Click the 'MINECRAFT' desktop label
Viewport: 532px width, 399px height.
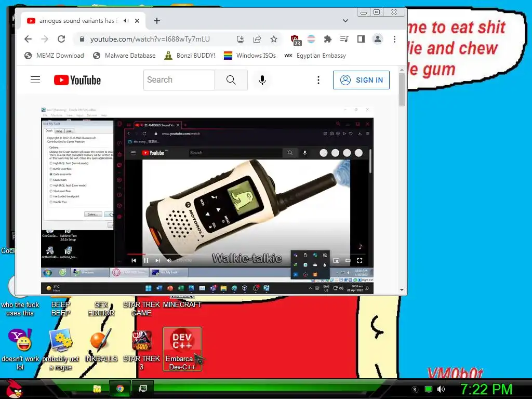point(182,304)
